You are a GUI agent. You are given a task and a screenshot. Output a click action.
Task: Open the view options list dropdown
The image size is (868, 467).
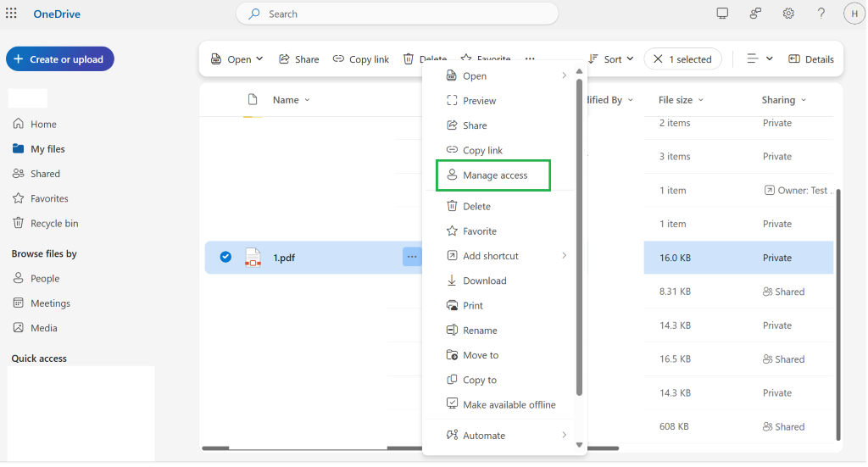point(759,58)
